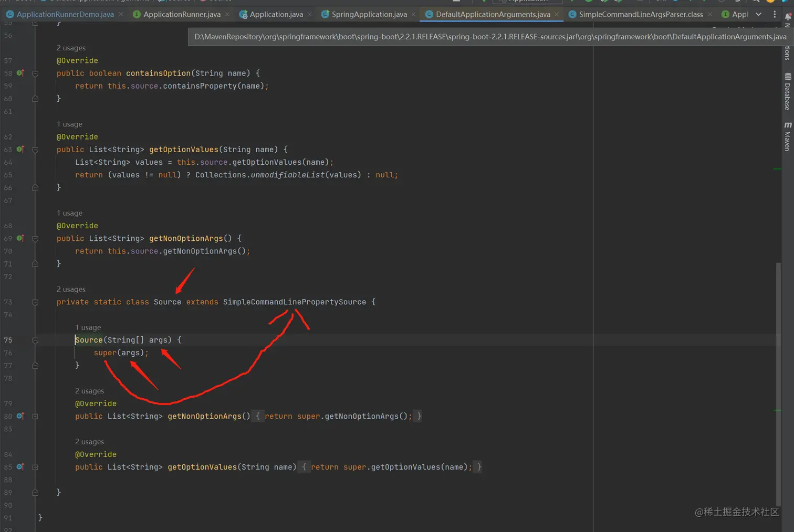Click the overrides gutter icon at line 80

(20, 416)
